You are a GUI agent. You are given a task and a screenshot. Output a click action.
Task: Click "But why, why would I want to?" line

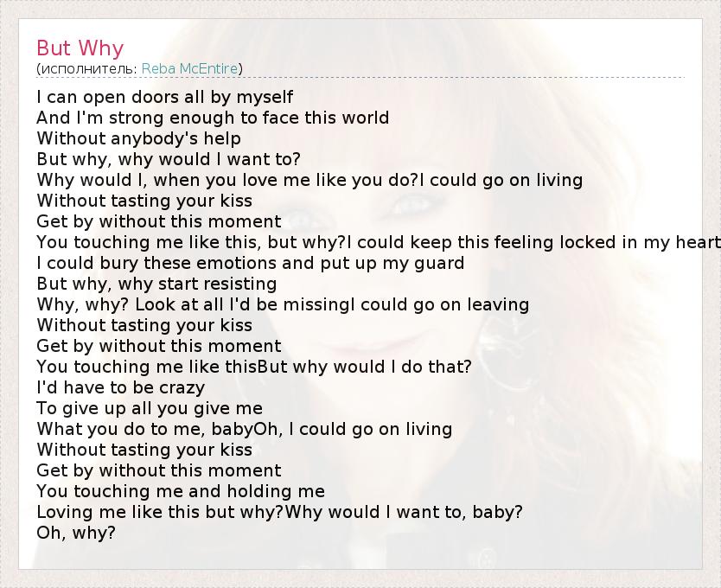[x=169, y=159]
